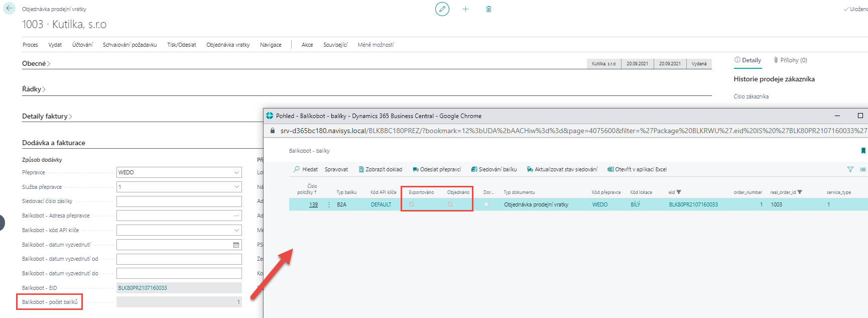Click the plus icon to create new document
The height and width of the screenshot is (318, 868).
(465, 9)
